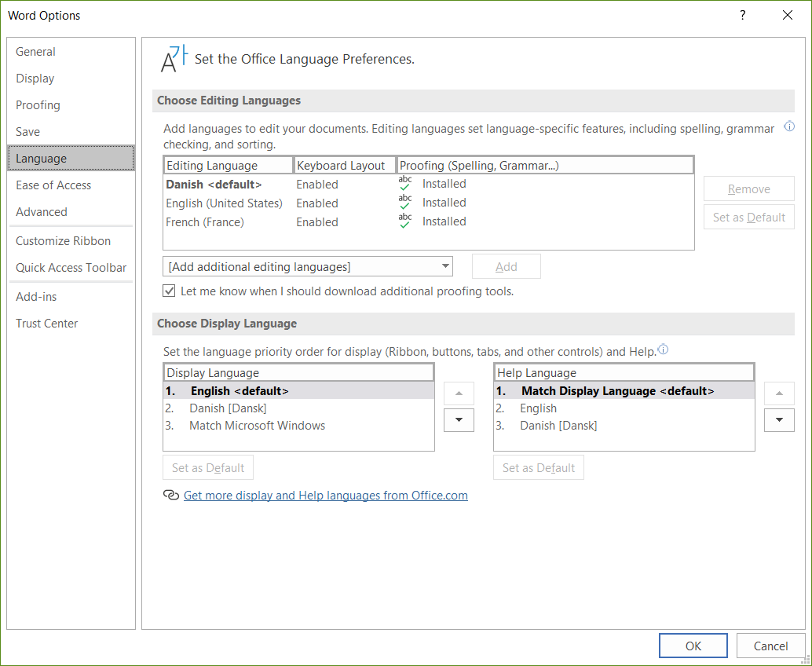The width and height of the screenshot is (812, 666).
Task: Select the Language category
Action: [x=71, y=159]
